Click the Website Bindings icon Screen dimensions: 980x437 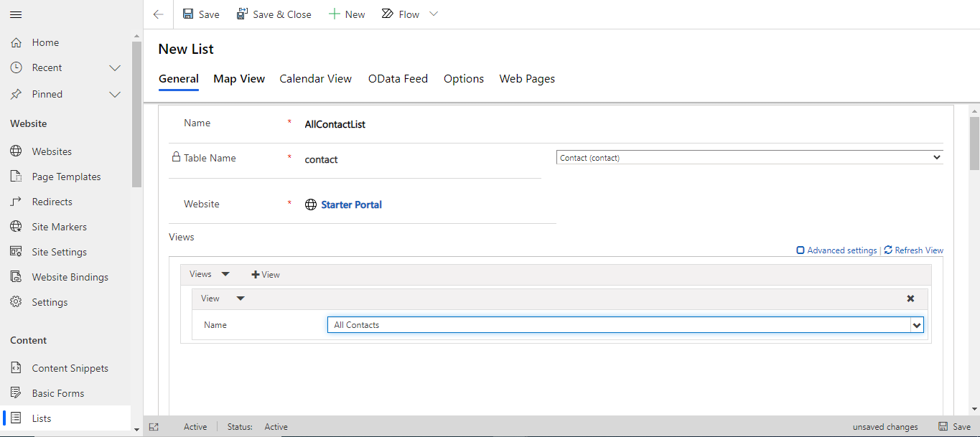pyautogui.click(x=14, y=276)
